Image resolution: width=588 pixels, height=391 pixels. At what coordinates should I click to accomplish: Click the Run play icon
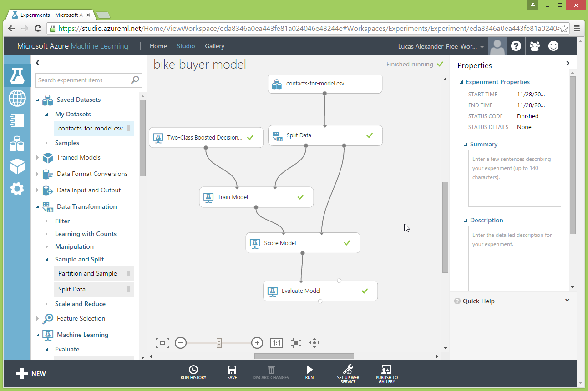tap(309, 370)
